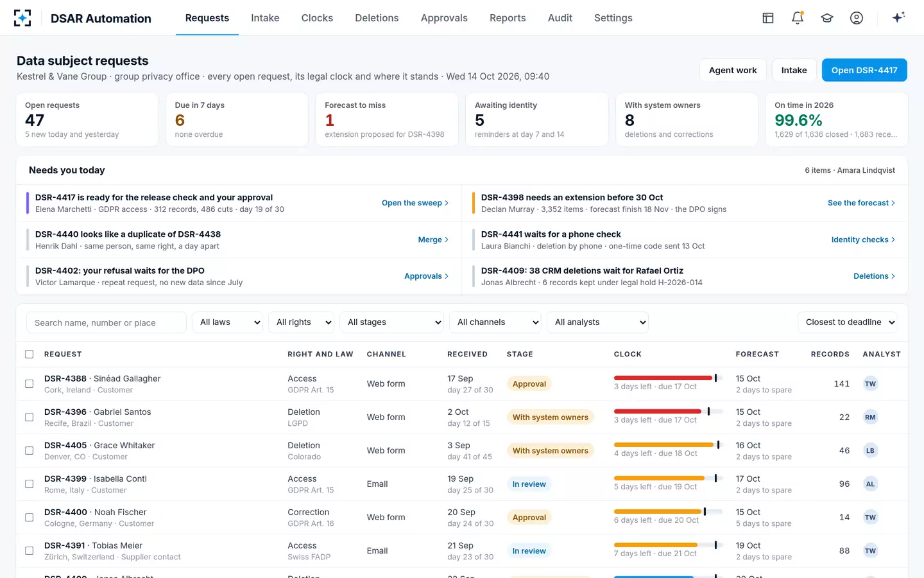Click the Agent work button
The width and height of the screenshot is (924, 578).
[733, 70]
